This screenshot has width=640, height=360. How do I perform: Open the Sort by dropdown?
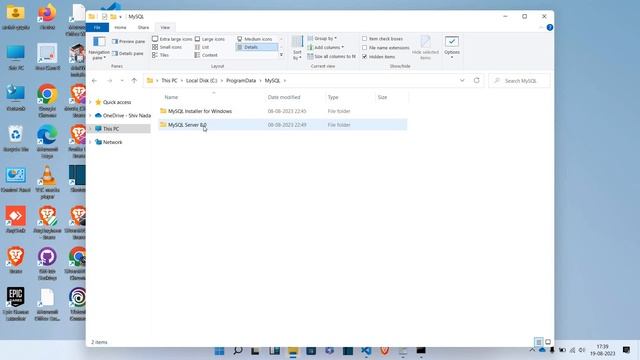(x=297, y=48)
